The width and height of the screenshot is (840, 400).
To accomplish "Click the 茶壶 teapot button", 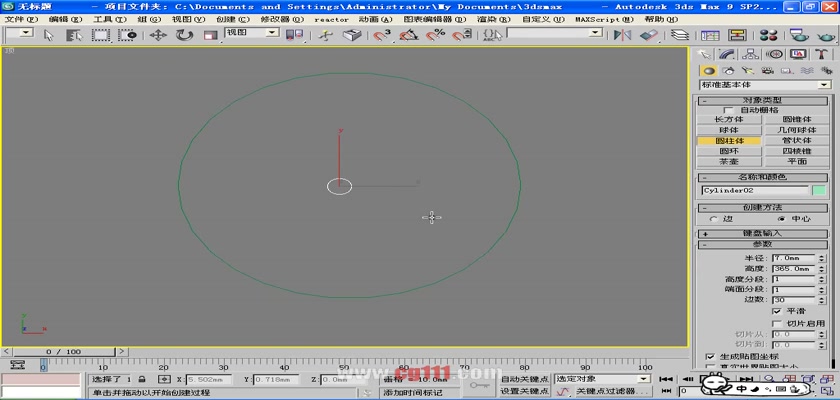I will pos(729,161).
